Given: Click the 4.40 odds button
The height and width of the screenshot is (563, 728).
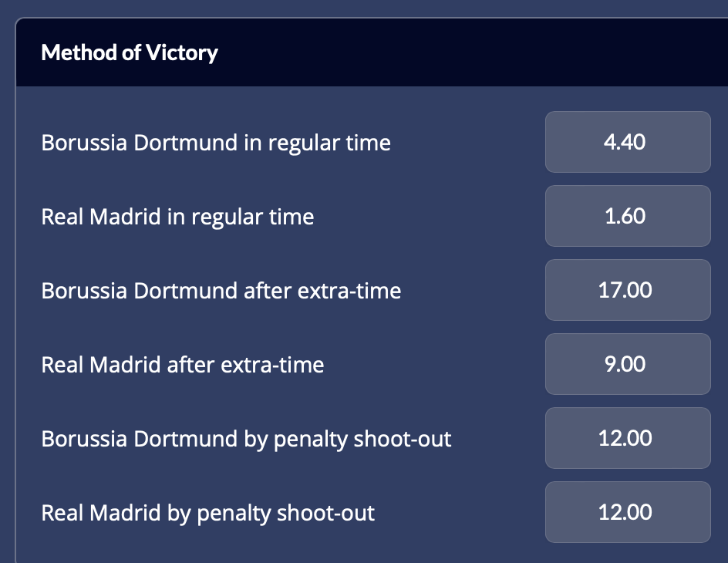Looking at the screenshot, I should tap(627, 142).
